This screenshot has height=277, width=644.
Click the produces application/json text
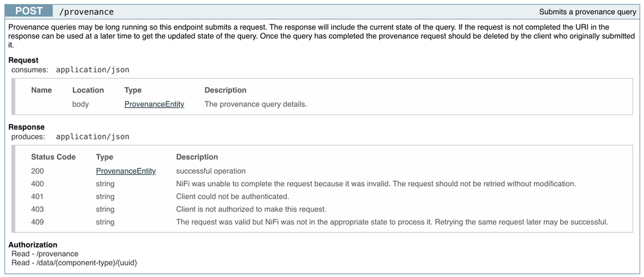click(x=92, y=136)
